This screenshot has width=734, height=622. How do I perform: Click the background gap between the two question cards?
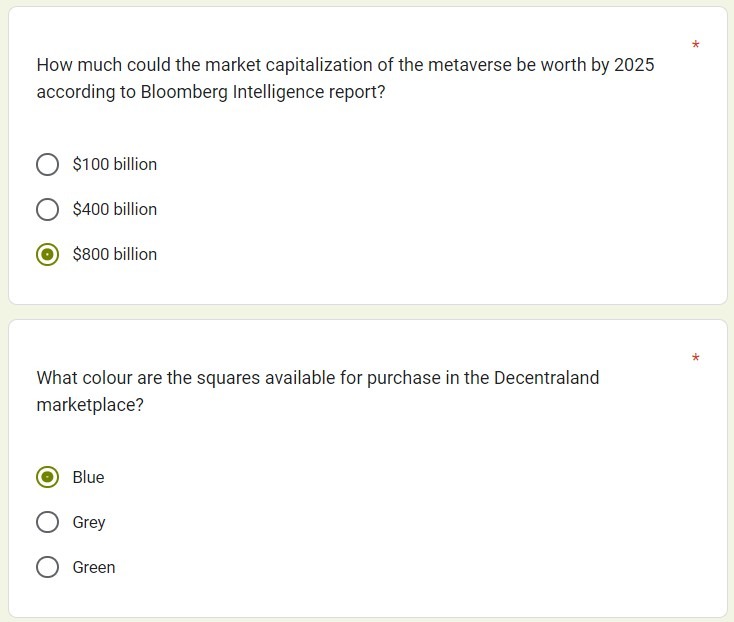pyautogui.click(x=367, y=312)
